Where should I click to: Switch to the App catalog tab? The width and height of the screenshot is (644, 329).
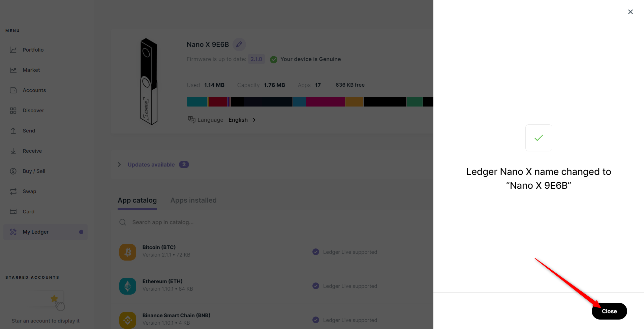coord(137,200)
